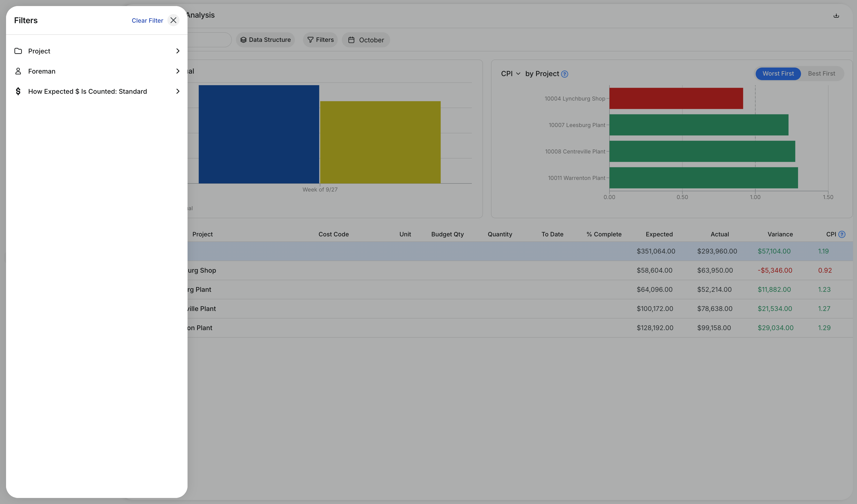Click the Filters toolbar button
Viewport: 857px width, 504px height.
[320, 40]
